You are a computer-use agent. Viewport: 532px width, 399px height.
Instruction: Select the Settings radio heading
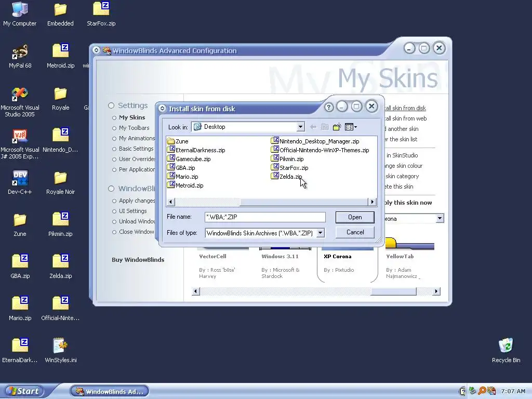coord(128,105)
